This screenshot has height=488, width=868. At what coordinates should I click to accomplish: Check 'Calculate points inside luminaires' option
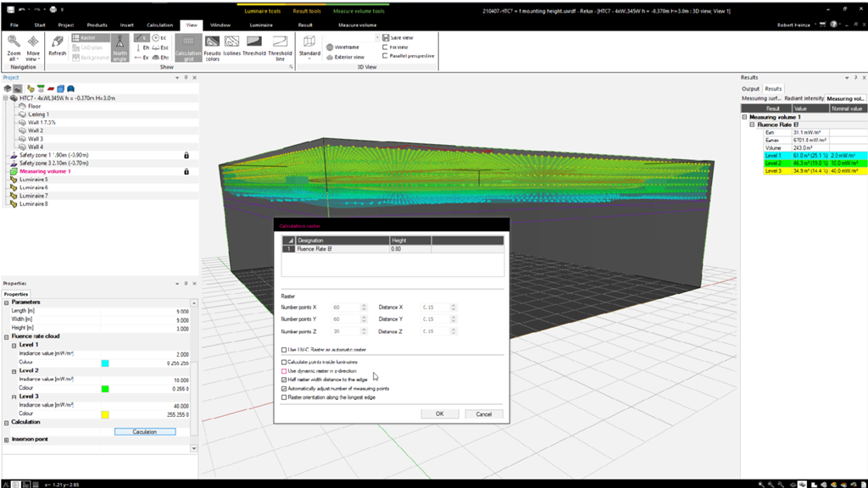[x=284, y=363]
